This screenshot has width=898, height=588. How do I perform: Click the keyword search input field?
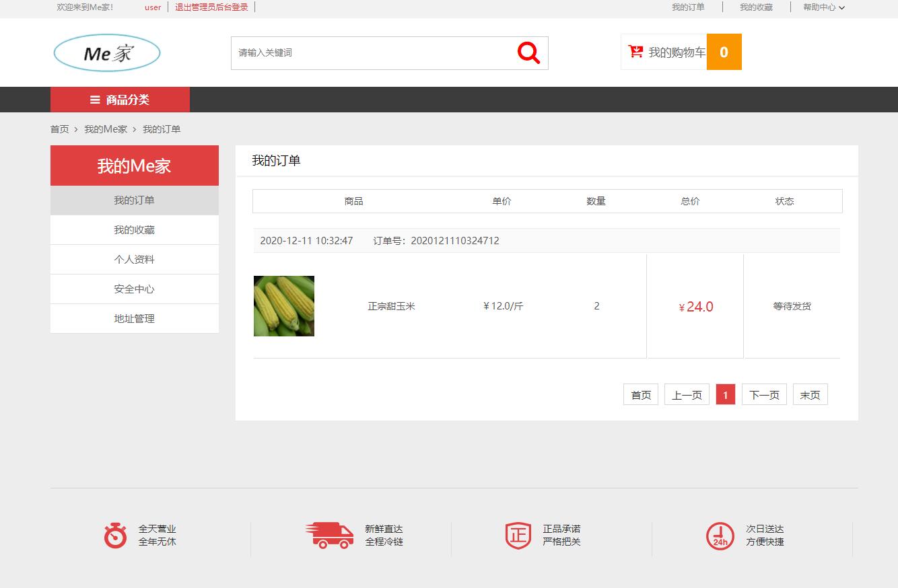click(x=370, y=52)
